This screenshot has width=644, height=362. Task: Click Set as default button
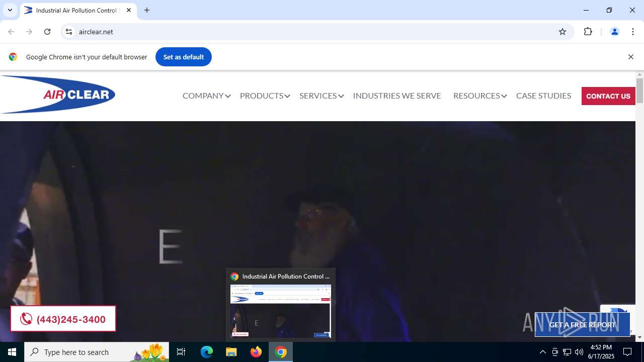(x=184, y=57)
